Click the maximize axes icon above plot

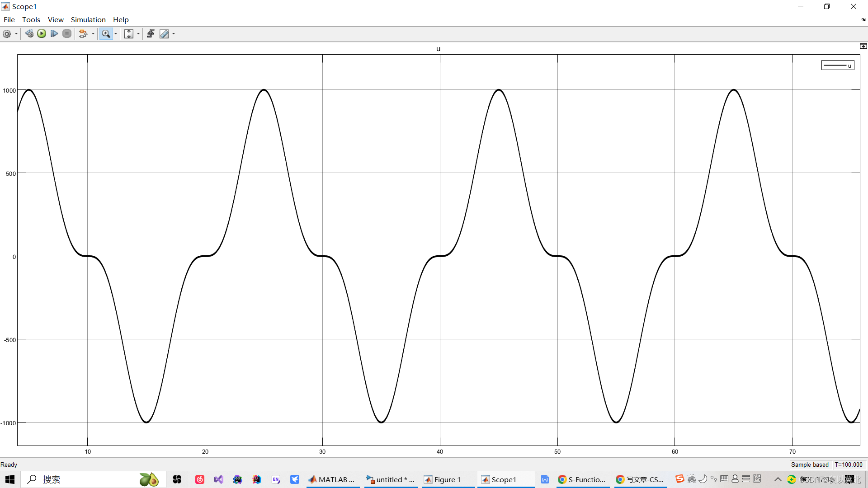(x=863, y=46)
